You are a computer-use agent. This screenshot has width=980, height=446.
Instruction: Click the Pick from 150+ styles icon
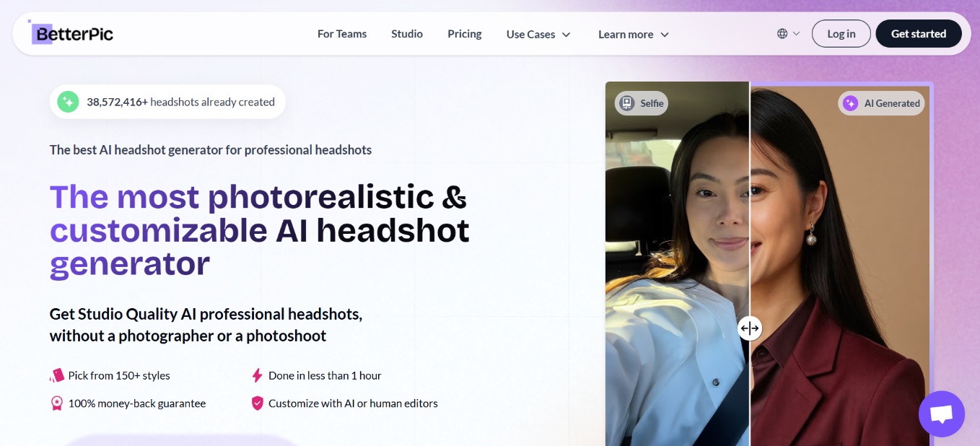[x=57, y=375]
